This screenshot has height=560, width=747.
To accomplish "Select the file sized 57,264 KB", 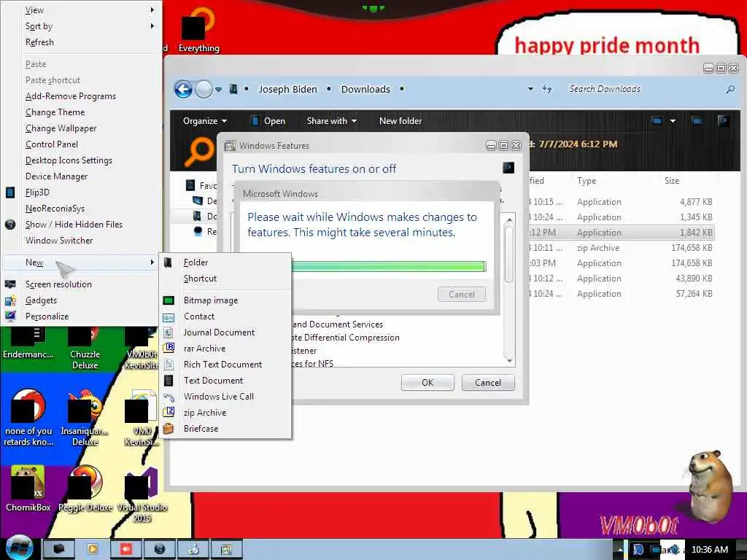I will pos(622,294).
